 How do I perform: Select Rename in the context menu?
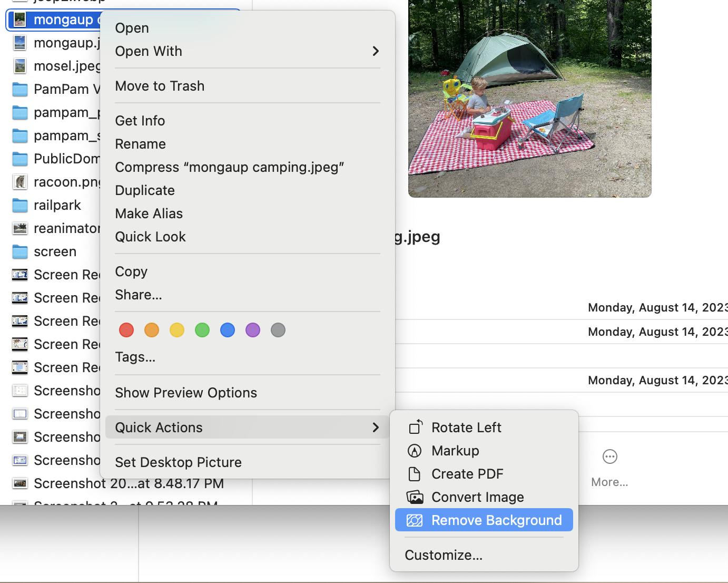point(248,144)
